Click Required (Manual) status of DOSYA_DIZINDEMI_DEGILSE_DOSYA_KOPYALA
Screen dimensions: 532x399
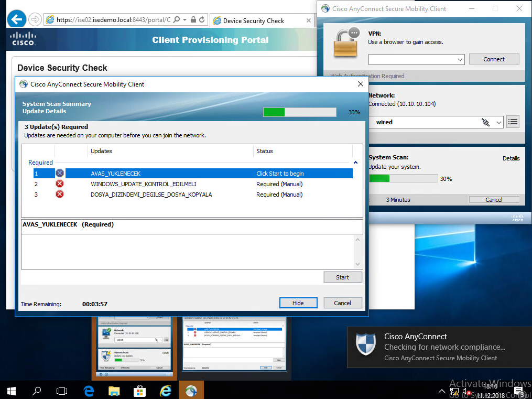click(279, 195)
